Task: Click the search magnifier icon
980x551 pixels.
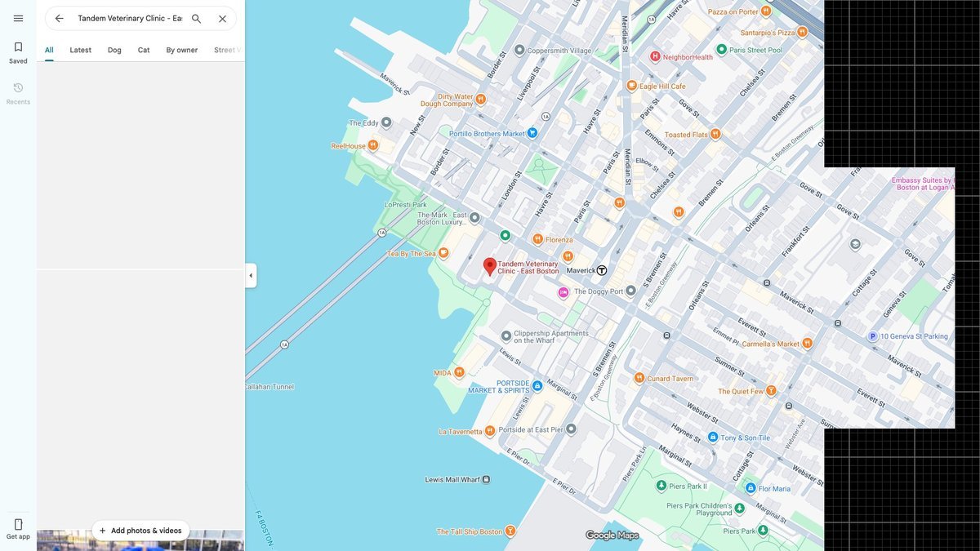Action: click(196, 18)
